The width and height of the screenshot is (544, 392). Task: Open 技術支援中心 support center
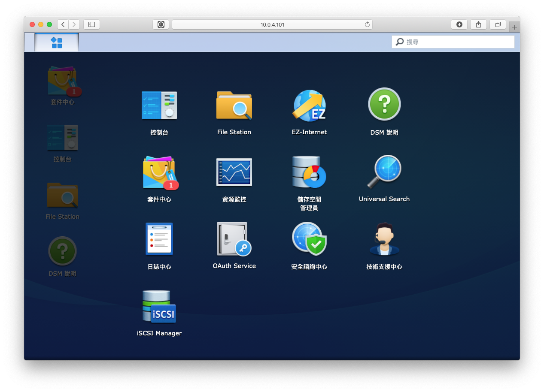(384, 239)
